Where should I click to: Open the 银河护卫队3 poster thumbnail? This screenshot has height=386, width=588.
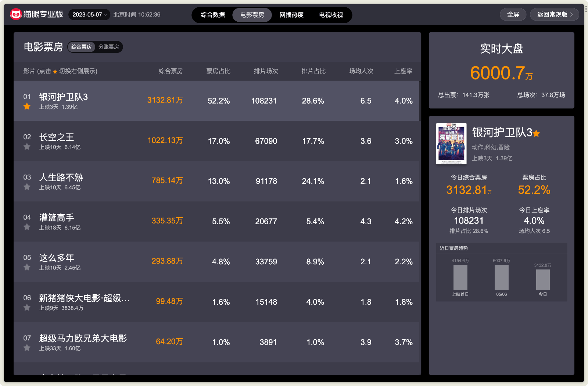pyautogui.click(x=451, y=144)
